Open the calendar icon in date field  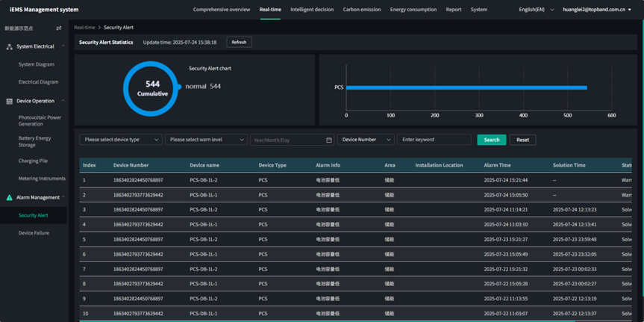point(329,140)
